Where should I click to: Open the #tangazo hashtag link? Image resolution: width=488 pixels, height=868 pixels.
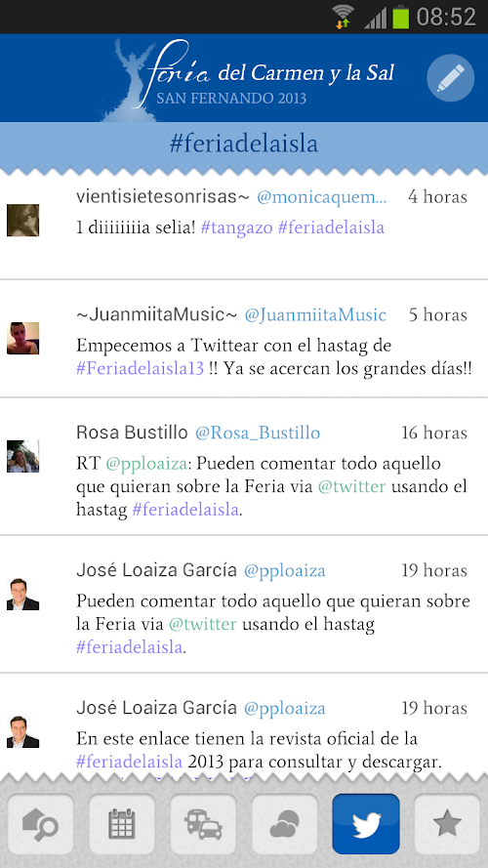(236, 227)
